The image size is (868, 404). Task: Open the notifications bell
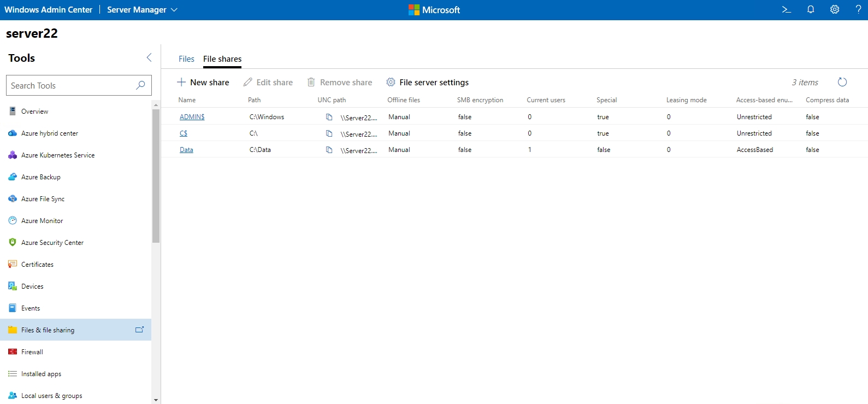(811, 9)
